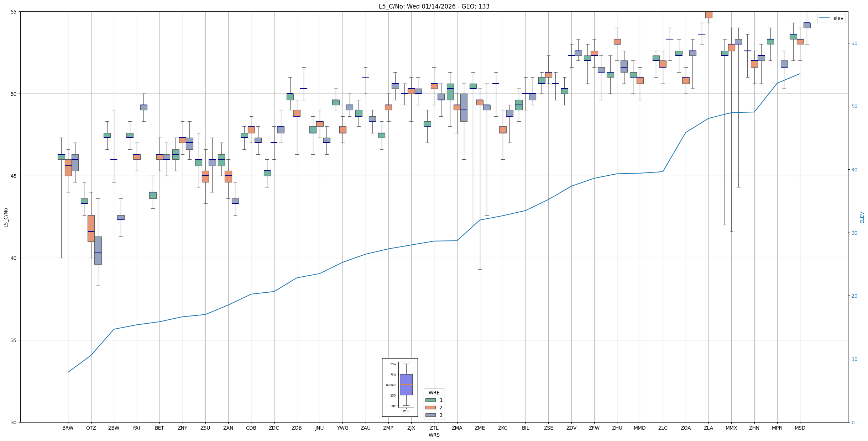868x441 pixels.
Task: Click the ELEV right axis label
Action: 862,218
